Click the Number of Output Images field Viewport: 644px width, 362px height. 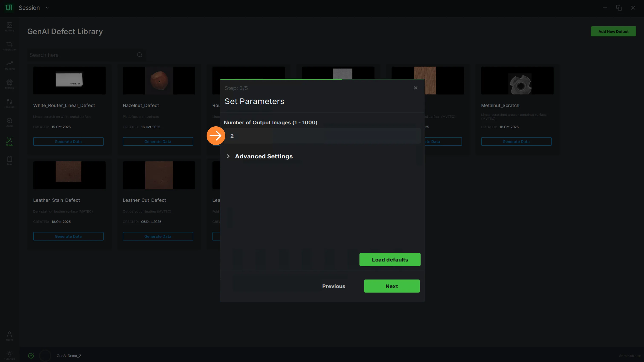[x=322, y=136]
